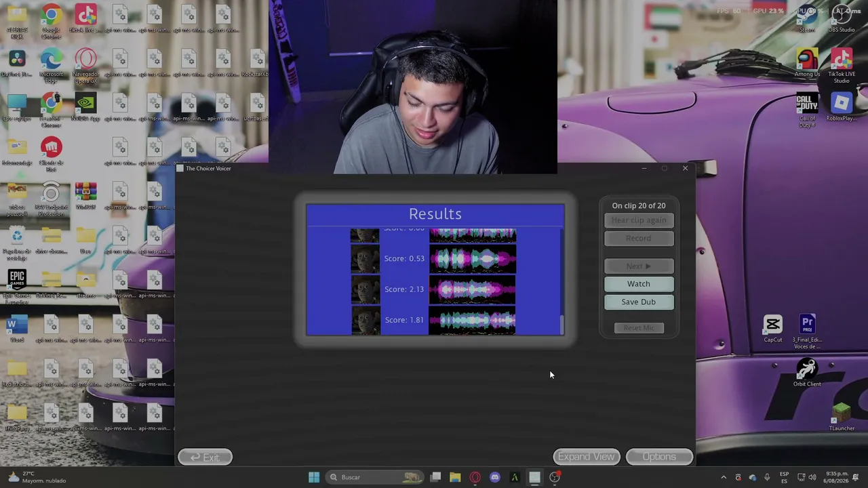Image resolution: width=868 pixels, height=488 pixels.
Task: Open DaVinci Resolve desktop shortcut
Action: pyautogui.click(x=17, y=64)
